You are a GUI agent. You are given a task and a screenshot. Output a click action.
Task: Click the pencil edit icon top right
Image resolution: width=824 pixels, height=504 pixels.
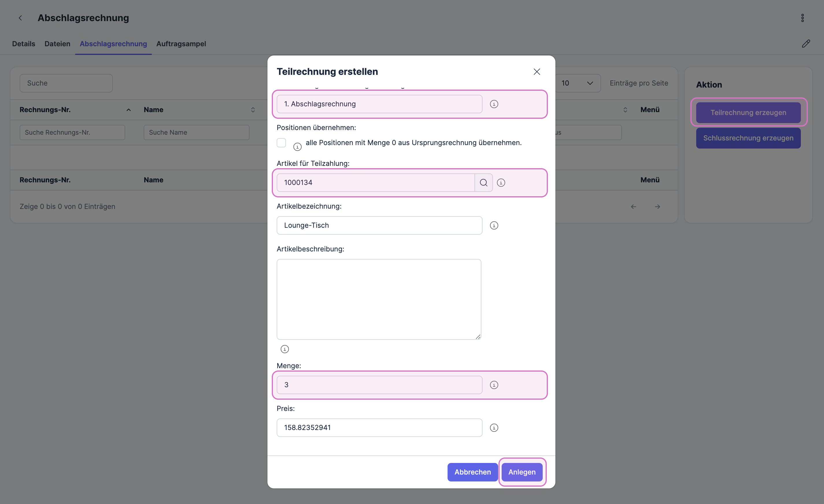coord(805,44)
